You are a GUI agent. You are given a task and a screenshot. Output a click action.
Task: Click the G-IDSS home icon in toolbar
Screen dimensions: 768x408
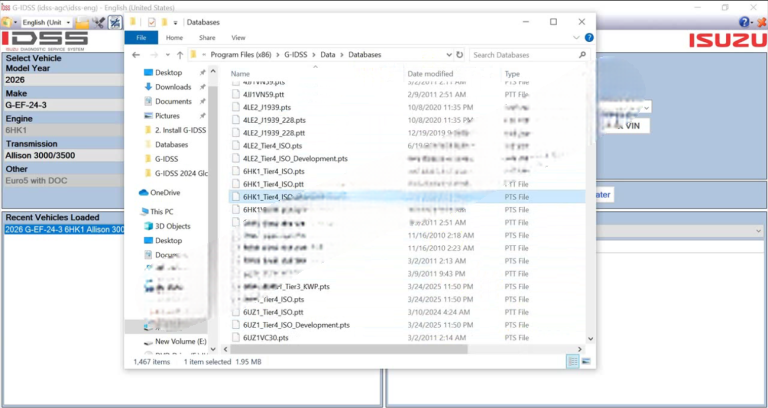click(6, 22)
